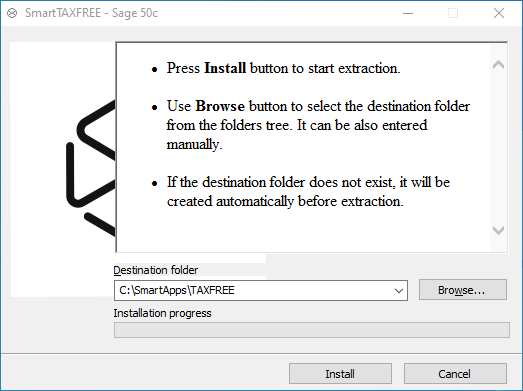The width and height of the screenshot is (523, 391).
Task: Click the instructions pane scrollbar track
Action: click(x=498, y=147)
